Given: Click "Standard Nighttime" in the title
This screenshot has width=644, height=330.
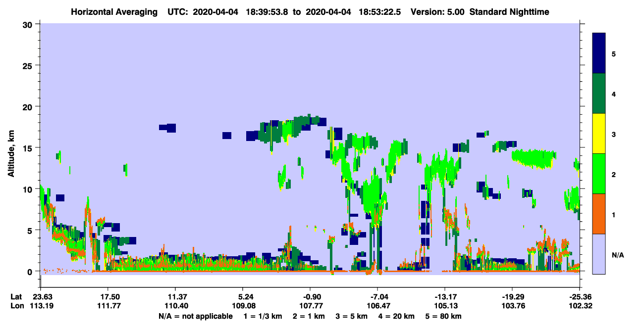Looking at the screenshot, I should coord(510,11).
